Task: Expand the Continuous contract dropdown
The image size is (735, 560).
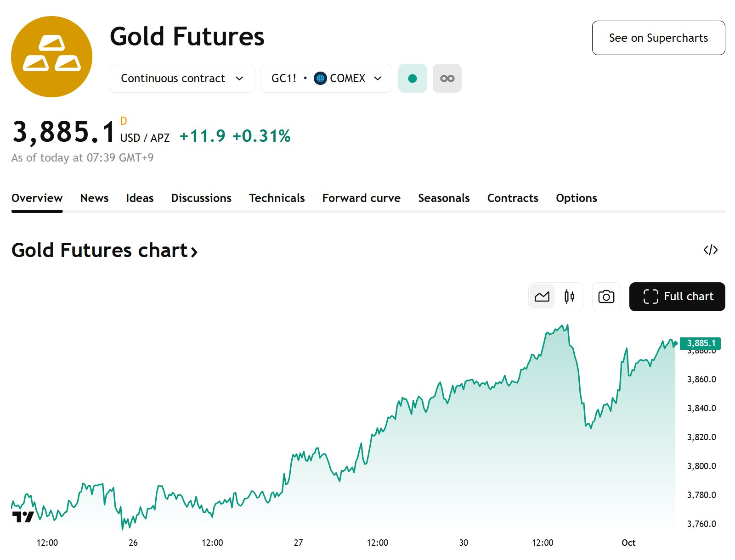Action: (x=182, y=78)
